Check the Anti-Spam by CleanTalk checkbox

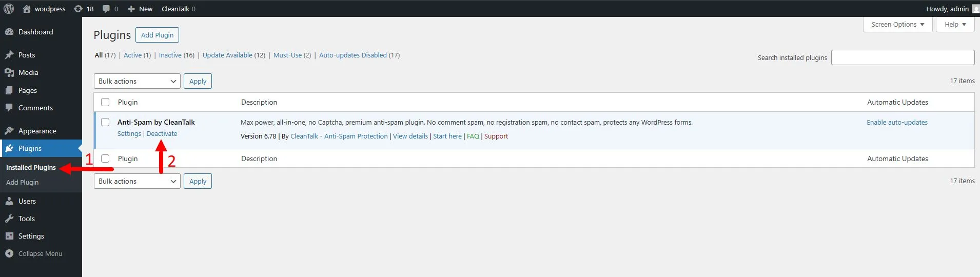pyautogui.click(x=105, y=122)
